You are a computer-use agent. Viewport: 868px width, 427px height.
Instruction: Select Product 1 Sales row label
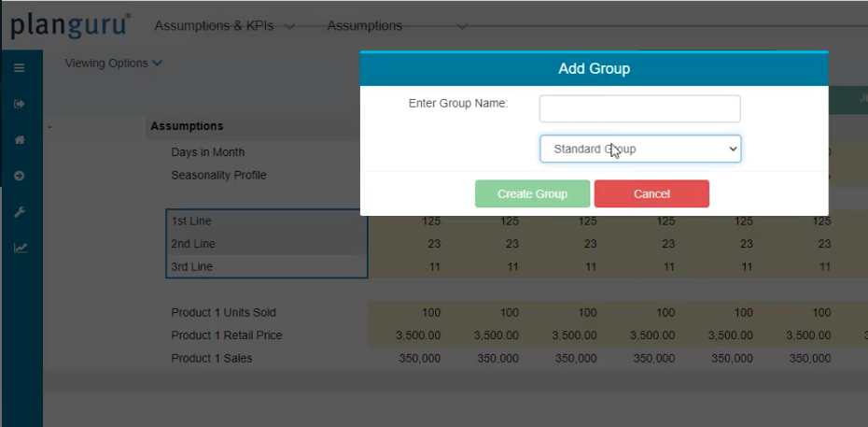[x=212, y=359]
